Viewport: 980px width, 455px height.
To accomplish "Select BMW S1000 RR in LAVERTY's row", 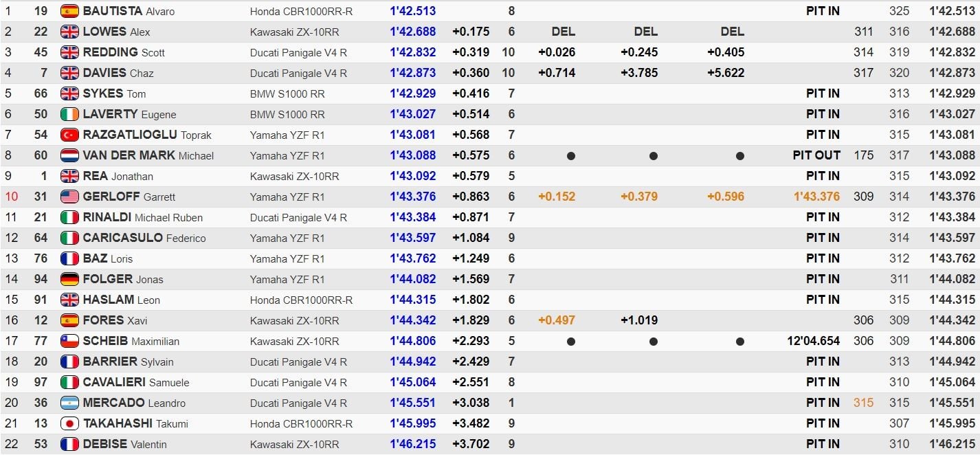I will click(x=287, y=115).
